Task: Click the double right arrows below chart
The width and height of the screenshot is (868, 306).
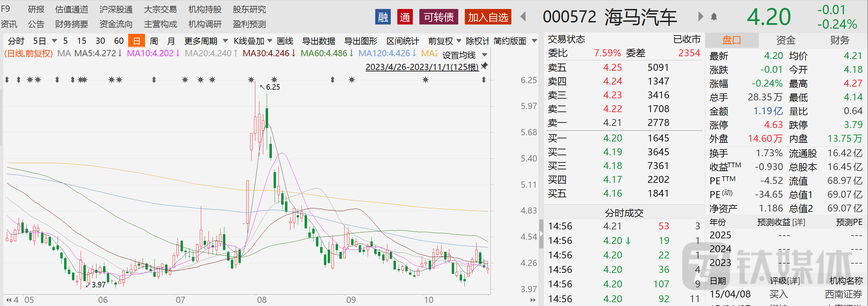Action: pos(533,300)
